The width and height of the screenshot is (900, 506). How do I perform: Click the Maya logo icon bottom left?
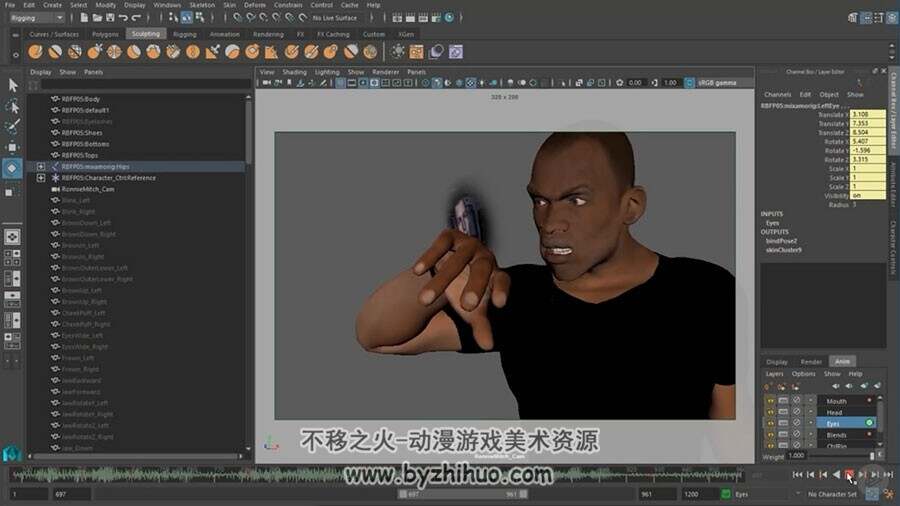12,454
